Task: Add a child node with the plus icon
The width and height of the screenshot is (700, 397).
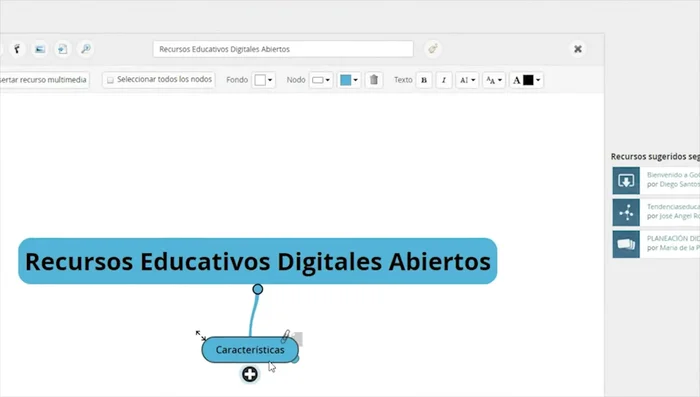Action: tap(250, 374)
